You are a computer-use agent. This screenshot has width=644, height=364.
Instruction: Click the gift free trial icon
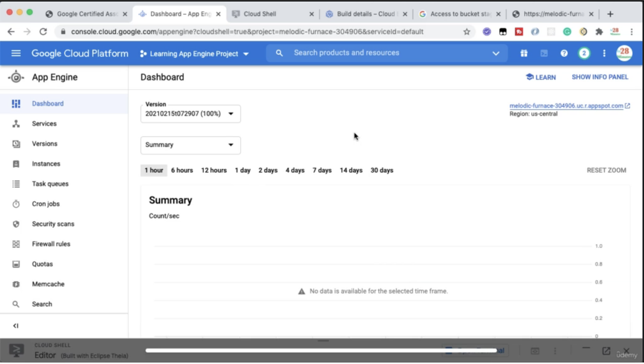pos(524,53)
